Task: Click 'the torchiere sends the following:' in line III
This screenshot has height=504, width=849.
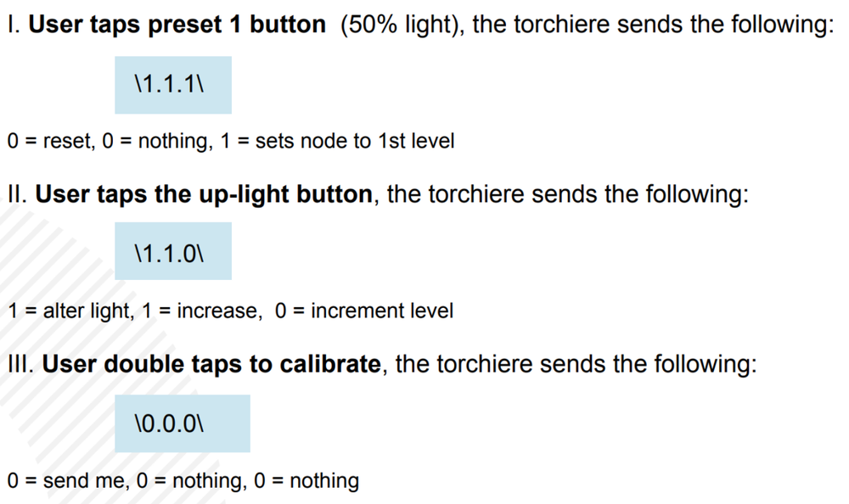Action: (576, 364)
